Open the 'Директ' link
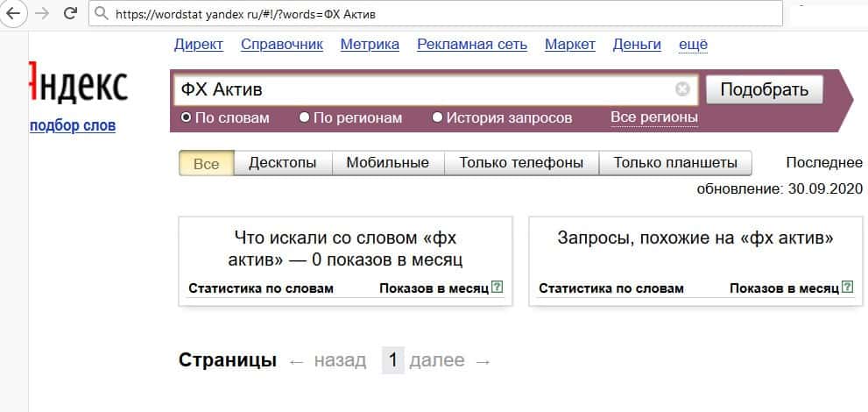Screen dimensions: 868x412 click(x=199, y=45)
